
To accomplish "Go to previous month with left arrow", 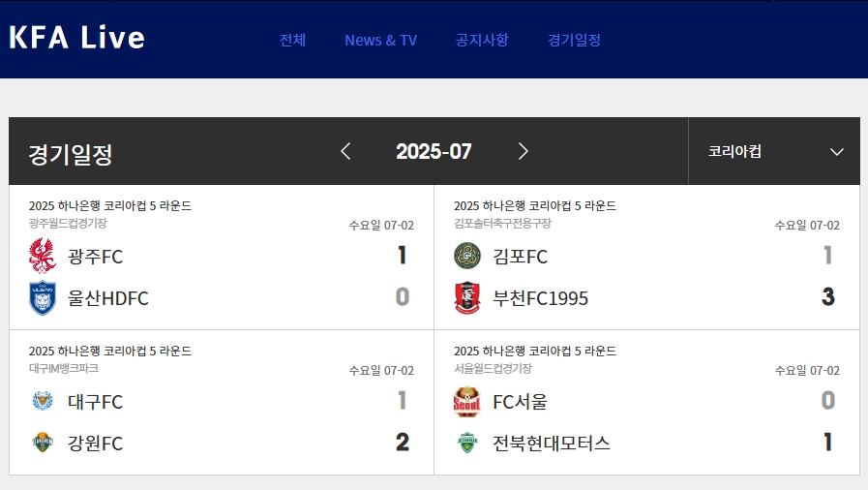I will (346, 151).
